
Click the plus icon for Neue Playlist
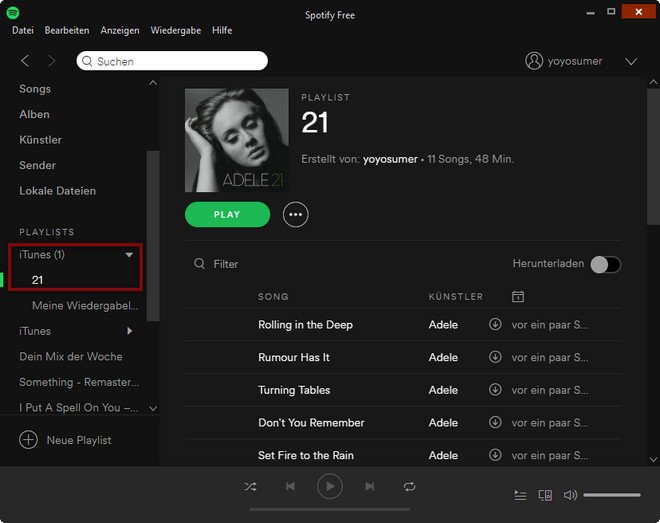28,440
